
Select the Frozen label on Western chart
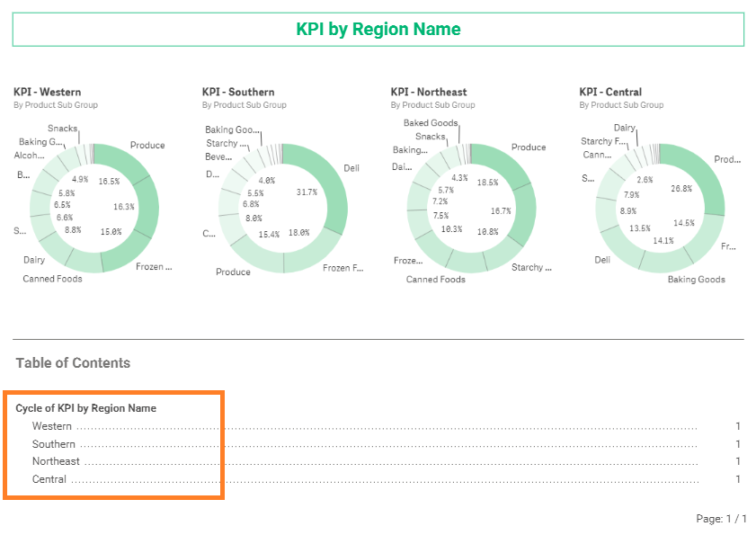tap(154, 267)
